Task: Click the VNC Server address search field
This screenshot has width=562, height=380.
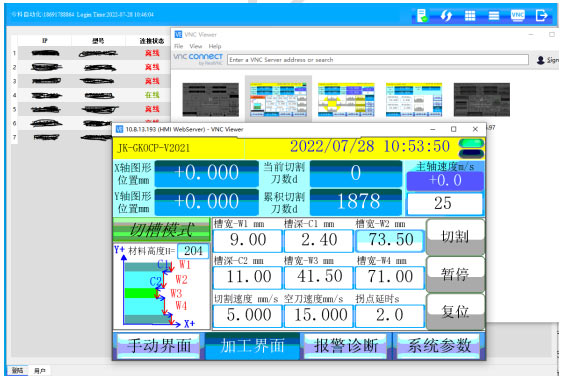Action: (378, 60)
